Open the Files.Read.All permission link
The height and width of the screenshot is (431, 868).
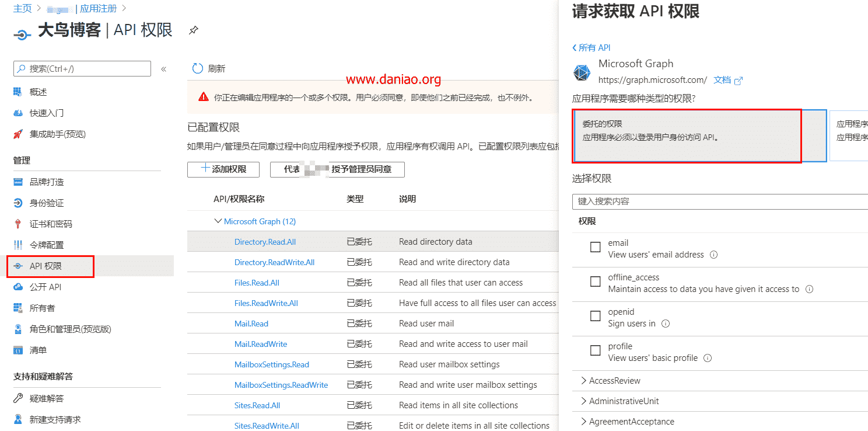pos(257,283)
